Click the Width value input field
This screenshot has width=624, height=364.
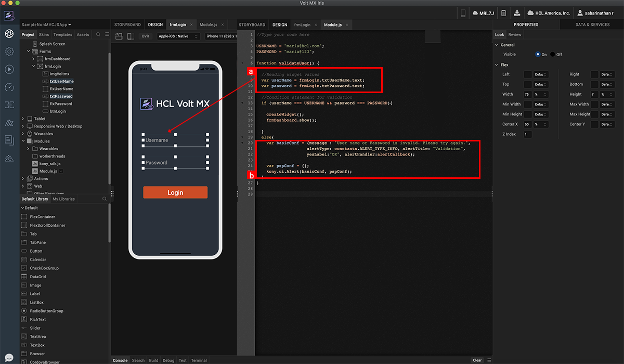pos(527,95)
